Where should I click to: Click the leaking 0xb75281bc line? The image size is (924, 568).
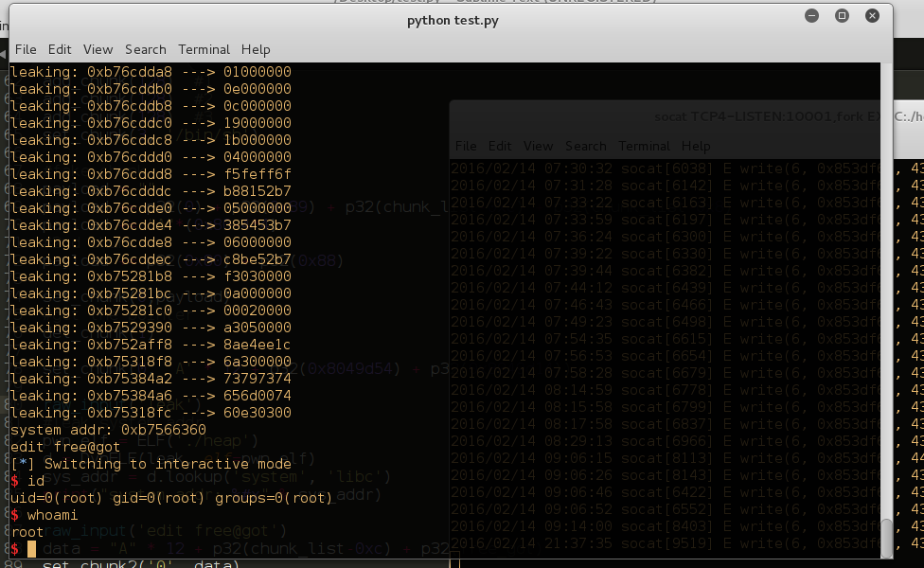pyautogui.click(x=151, y=294)
